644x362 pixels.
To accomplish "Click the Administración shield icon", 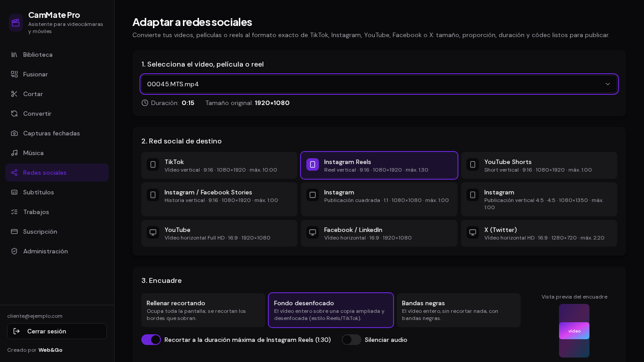I will click(x=14, y=251).
